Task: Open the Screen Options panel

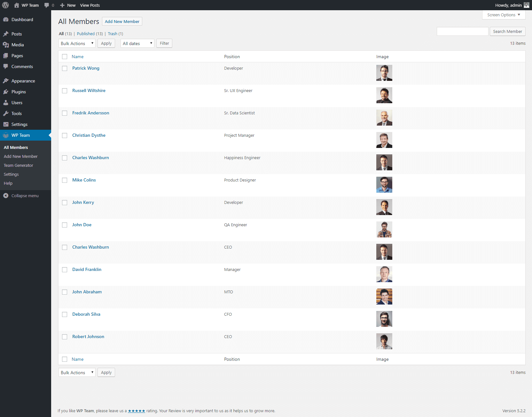Action: tap(503, 15)
